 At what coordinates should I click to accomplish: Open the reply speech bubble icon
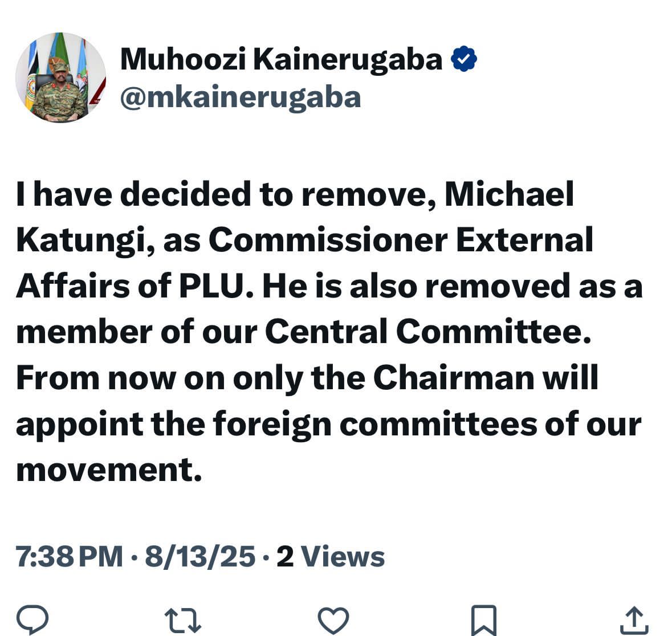[x=32, y=620]
